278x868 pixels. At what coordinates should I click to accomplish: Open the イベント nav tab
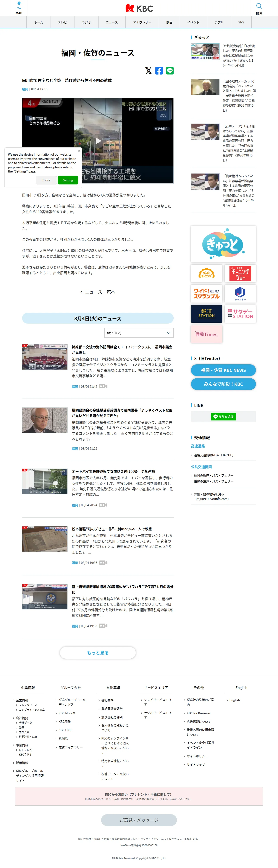pyautogui.click(x=193, y=22)
